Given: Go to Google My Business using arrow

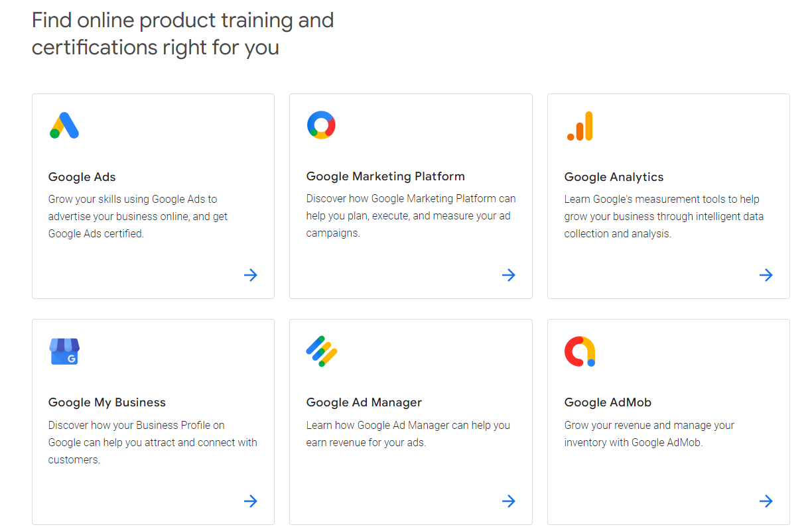Looking at the screenshot, I should [x=251, y=501].
